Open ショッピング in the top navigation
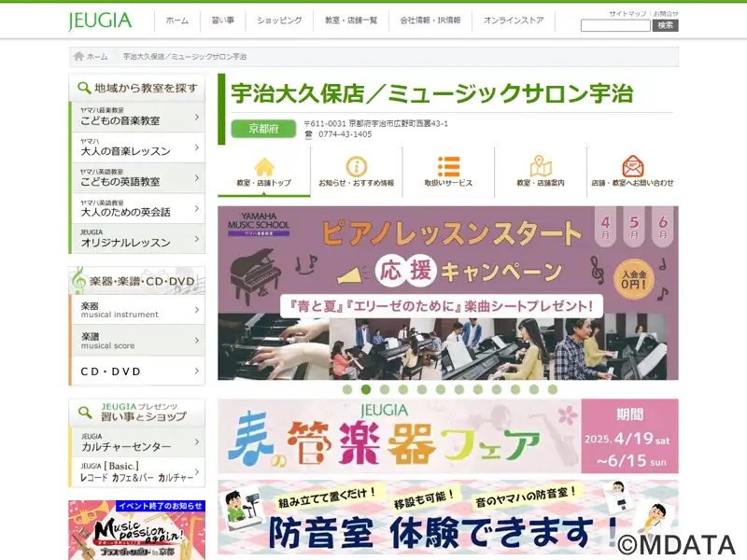Screen dimensions: 747x560 pos(279,21)
